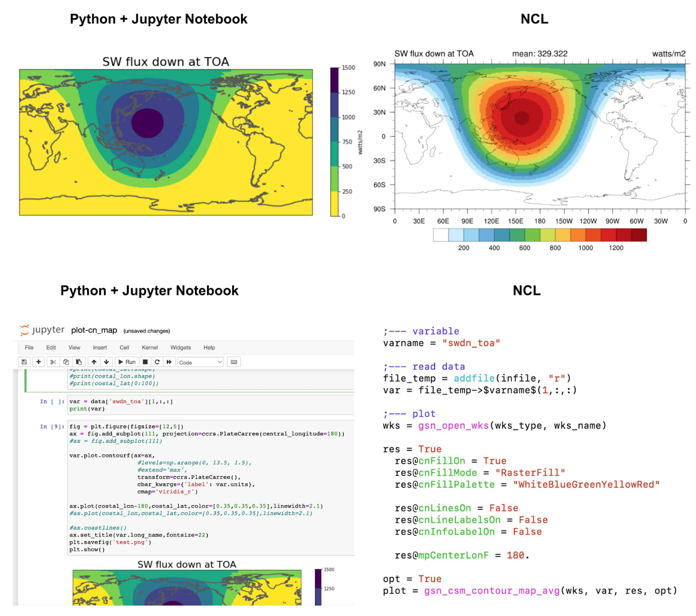This screenshot has height=616, width=696.
Task: Interrupt the kernel with stop icon
Action: pos(145,362)
